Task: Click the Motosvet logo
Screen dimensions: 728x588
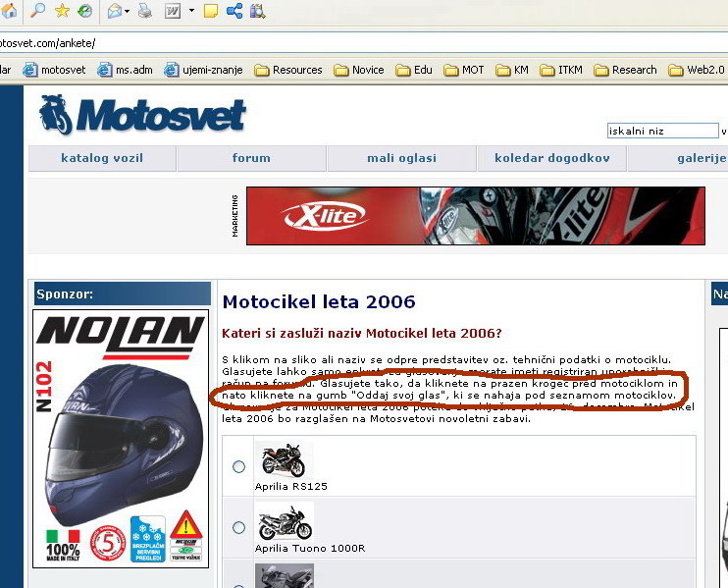Action: tap(142, 115)
